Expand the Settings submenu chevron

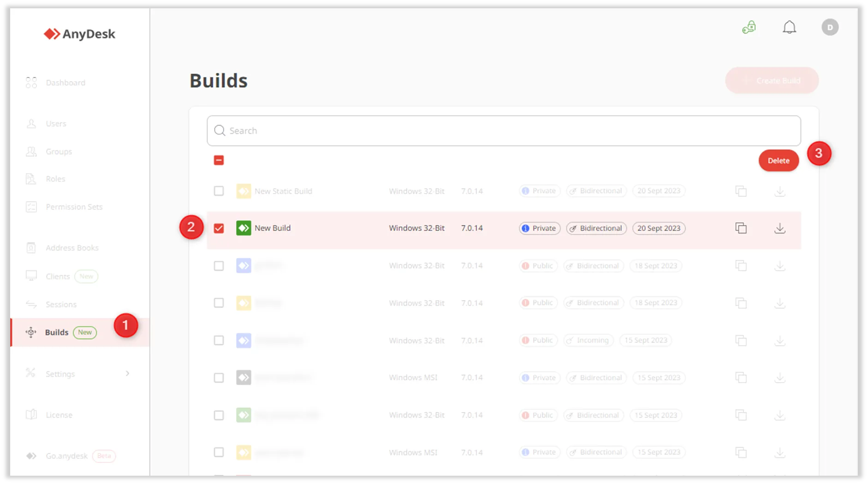click(x=127, y=373)
